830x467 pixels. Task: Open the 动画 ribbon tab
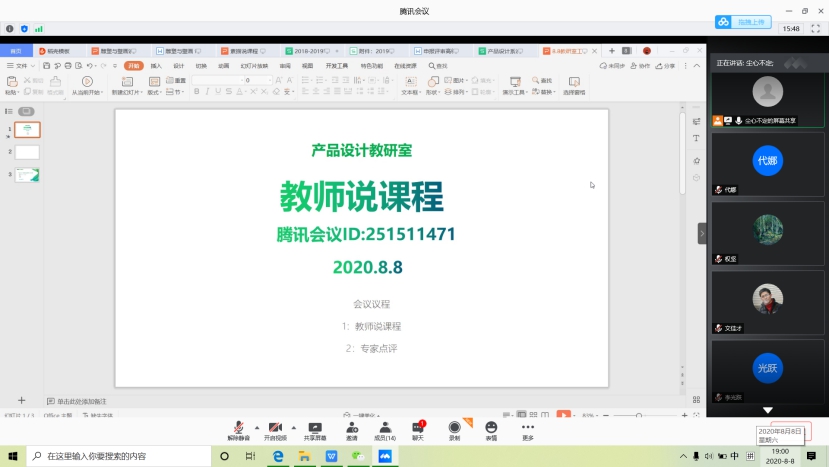click(224, 66)
